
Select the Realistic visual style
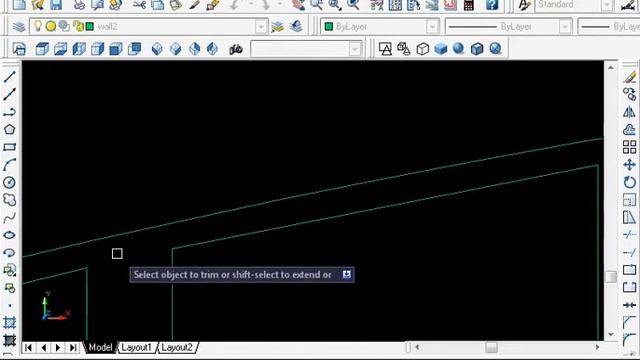coord(440,49)
